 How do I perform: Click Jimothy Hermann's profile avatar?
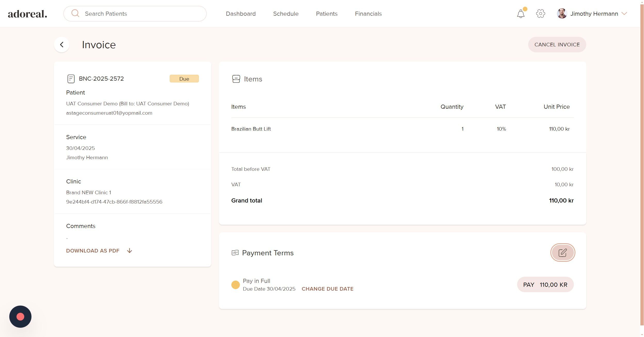[562, 14]
